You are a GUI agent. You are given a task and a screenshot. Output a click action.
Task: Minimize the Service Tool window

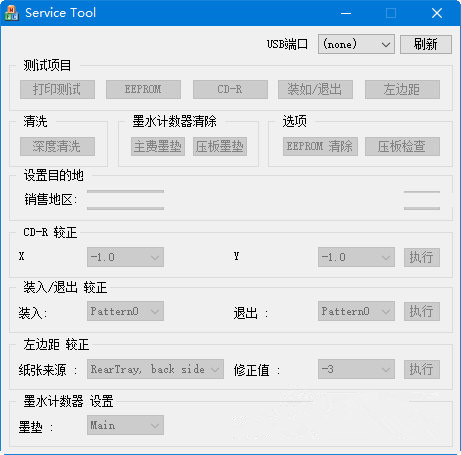point(346,13)
